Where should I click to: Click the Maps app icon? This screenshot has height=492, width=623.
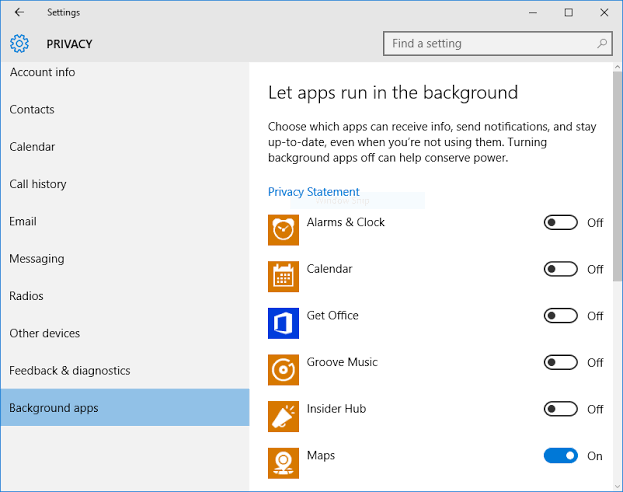pyautogui.click(x=284, y=463)
